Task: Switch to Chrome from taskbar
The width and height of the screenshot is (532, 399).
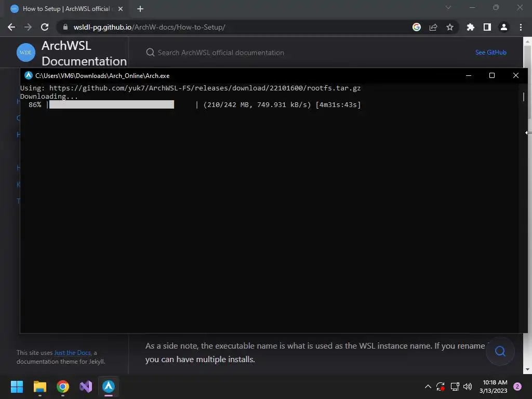Action: coord(63,387)
